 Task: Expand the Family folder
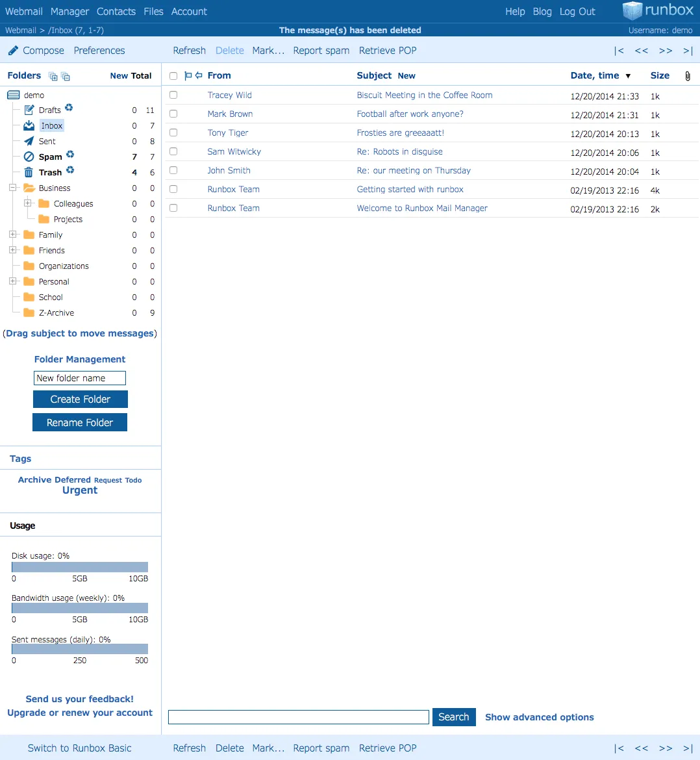coord(13,234)
